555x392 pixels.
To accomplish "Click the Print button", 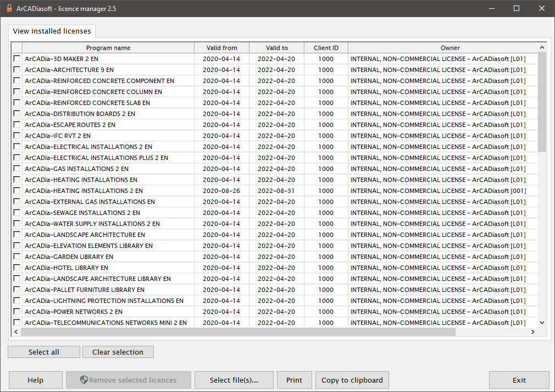I will (x=294, y=379).
